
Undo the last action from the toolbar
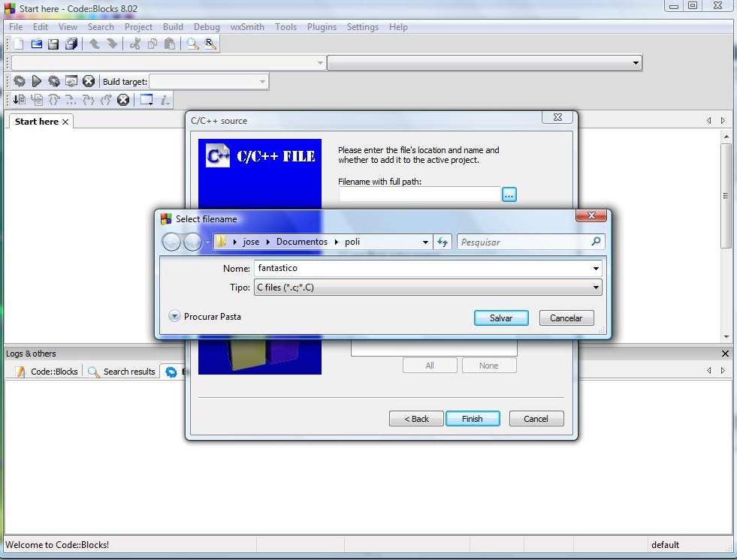click(x=95, y=44)
